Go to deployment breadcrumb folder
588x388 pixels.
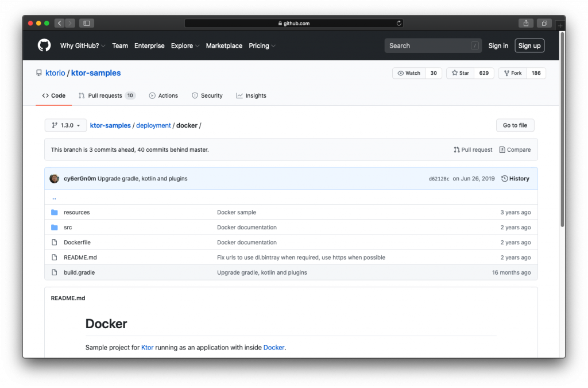[x=153, y=125]
